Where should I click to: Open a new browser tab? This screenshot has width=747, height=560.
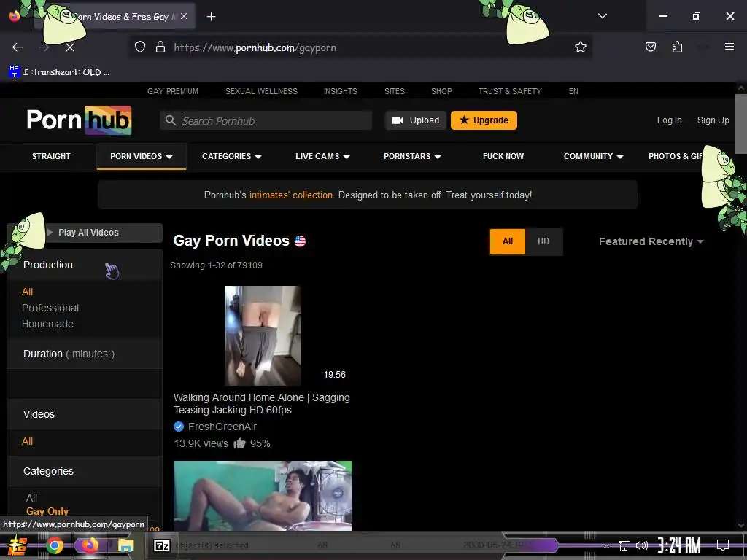pos(211,17)
